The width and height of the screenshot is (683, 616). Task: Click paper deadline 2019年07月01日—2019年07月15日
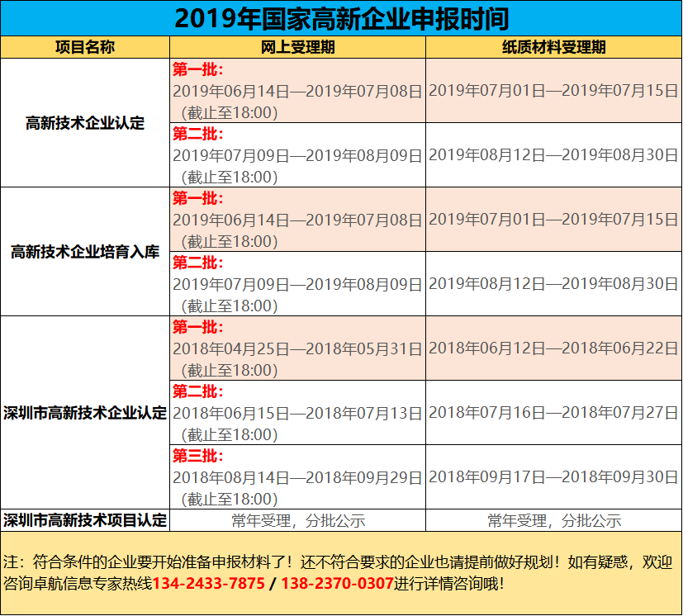[x=552, y=91]
